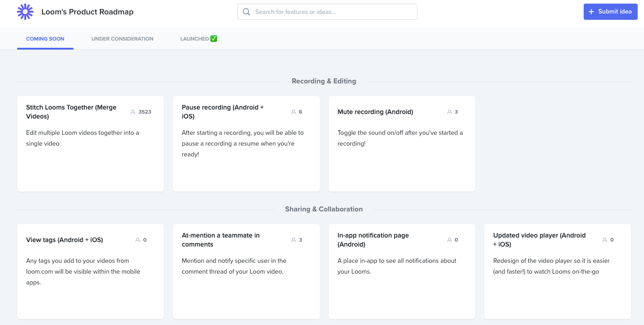Click vote icon on View tags card

(138, 240)
